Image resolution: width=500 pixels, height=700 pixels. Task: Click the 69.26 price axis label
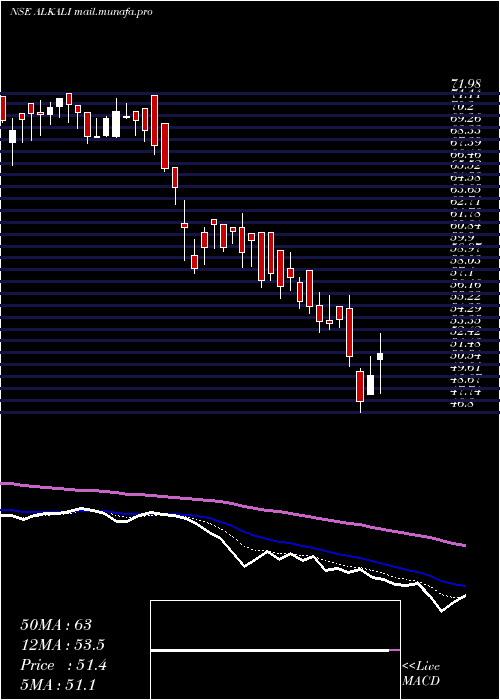(465, 119)
